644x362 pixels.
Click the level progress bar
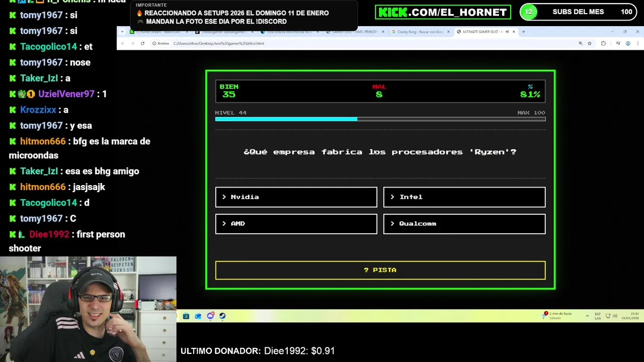tap(380, 119)
